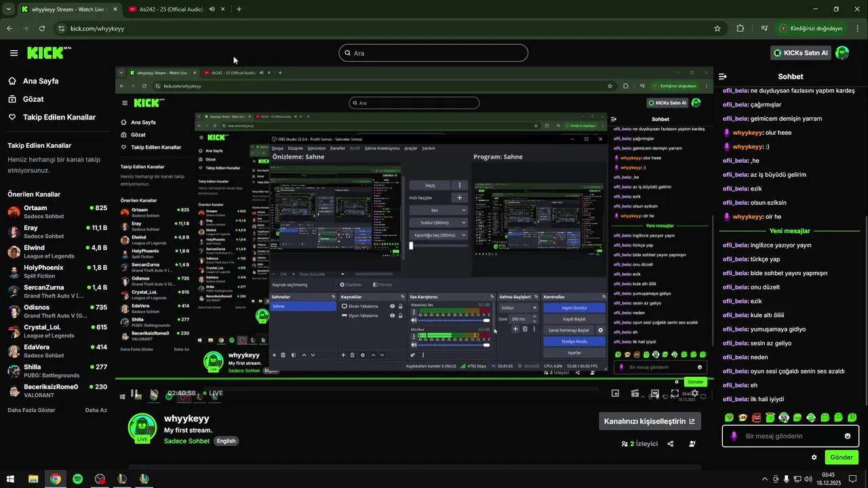The image size is (868, 488).
Task: Go back to previous page
Action: coord(9,28)
